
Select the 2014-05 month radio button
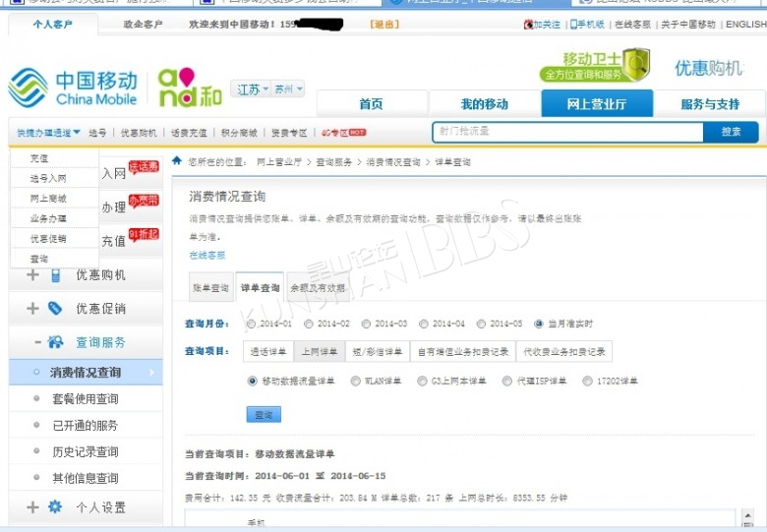click(481, 324)
